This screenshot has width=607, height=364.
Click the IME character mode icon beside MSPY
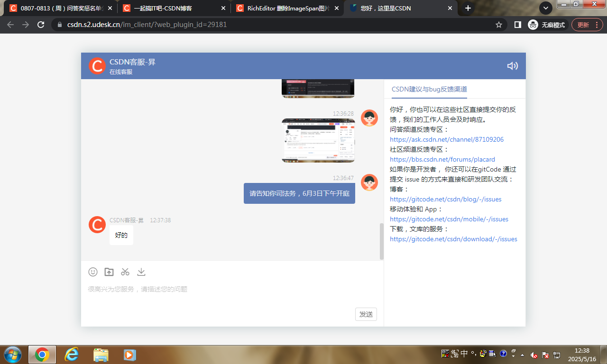[x=455, y=354]
